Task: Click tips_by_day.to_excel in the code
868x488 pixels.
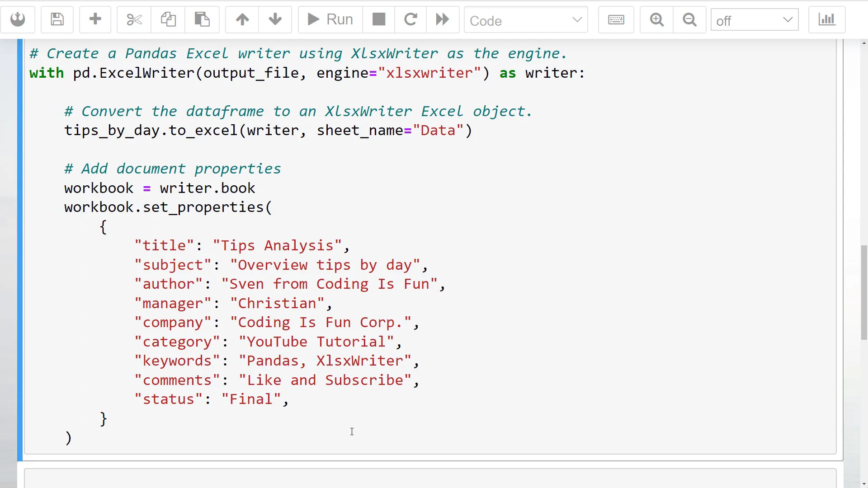Action: 151,131
